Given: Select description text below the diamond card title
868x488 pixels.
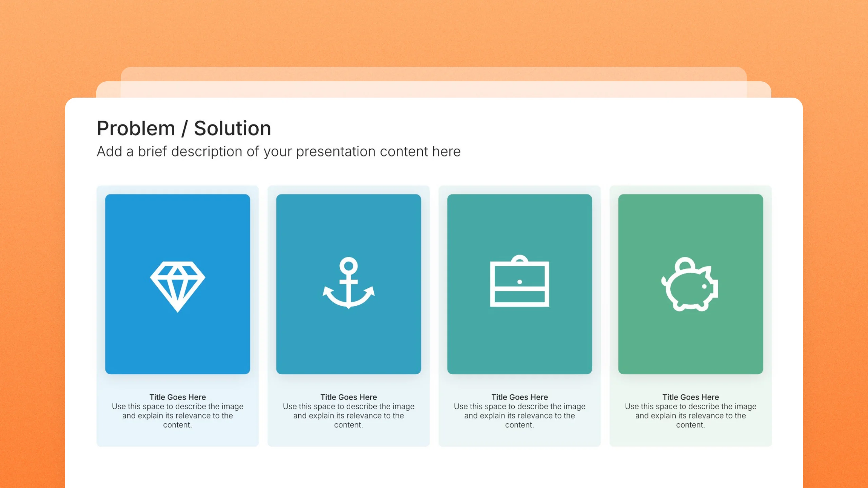Looking at the screenshot, I should click(x=178, y=415).
